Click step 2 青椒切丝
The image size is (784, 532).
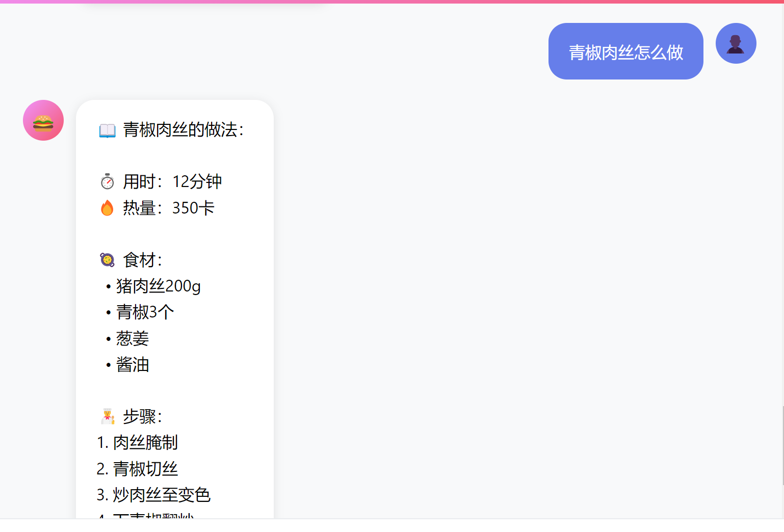138,468
